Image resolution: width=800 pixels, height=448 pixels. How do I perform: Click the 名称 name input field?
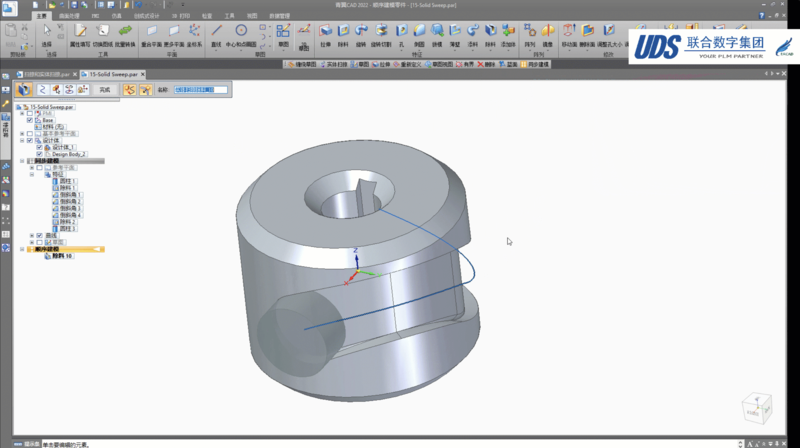point(201,90)
